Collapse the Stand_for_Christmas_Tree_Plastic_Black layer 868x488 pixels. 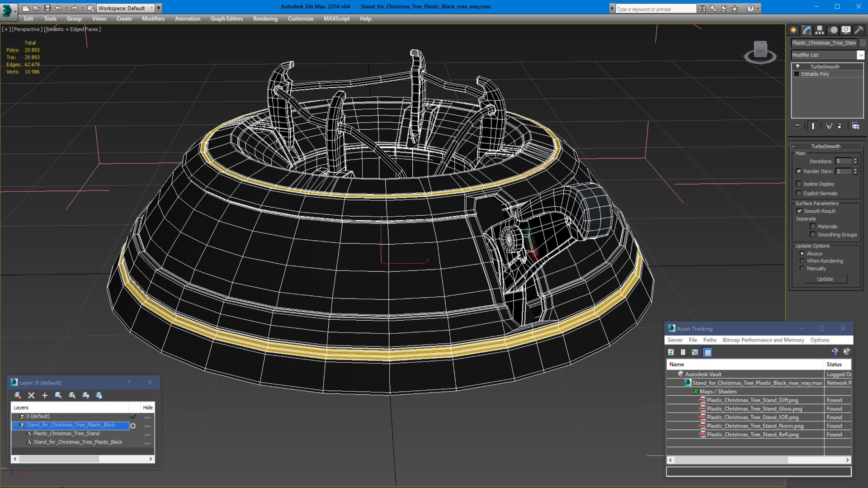coord(15,425)
